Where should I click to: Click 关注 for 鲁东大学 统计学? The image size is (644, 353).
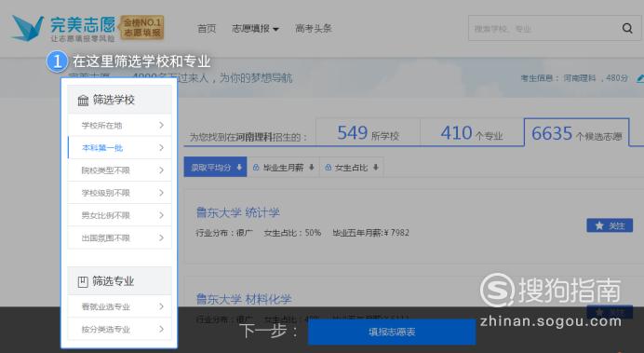tap(610, 225)
